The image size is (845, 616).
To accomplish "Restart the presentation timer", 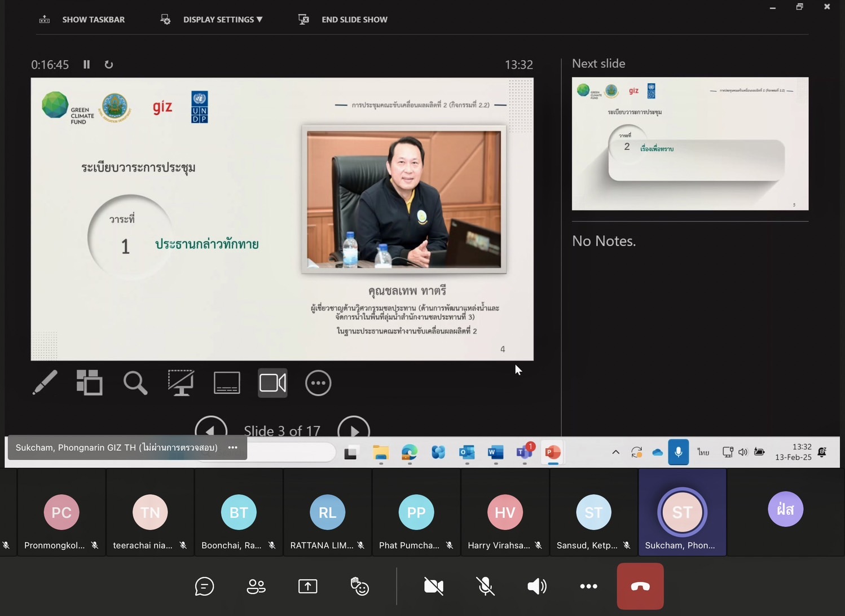I will [109, 64].
